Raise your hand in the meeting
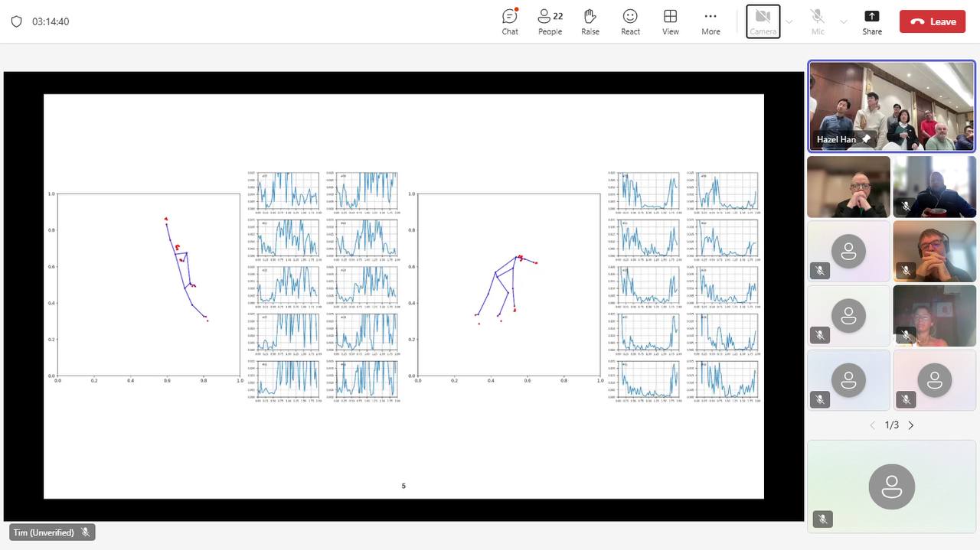Image resolution: width=980 pixels, height=550 pixels. click(590, 21)
